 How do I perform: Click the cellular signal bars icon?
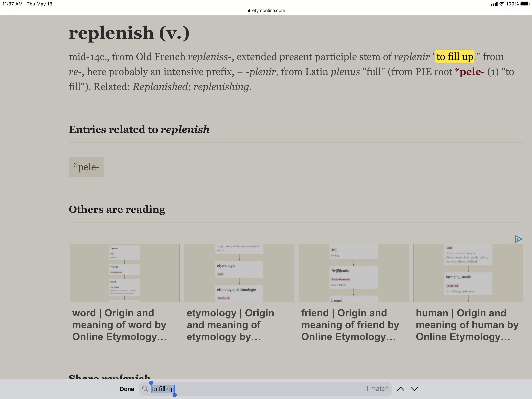(494, 4)
